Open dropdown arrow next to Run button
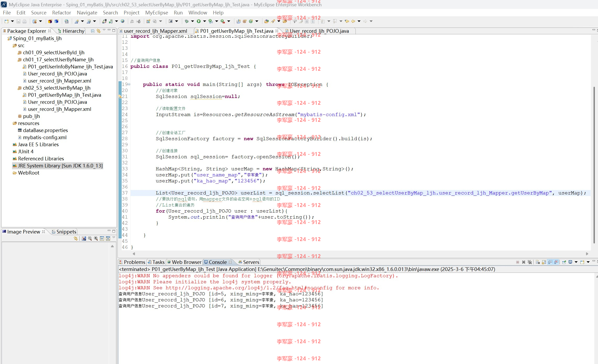598x364 pixels. point(204,21)
